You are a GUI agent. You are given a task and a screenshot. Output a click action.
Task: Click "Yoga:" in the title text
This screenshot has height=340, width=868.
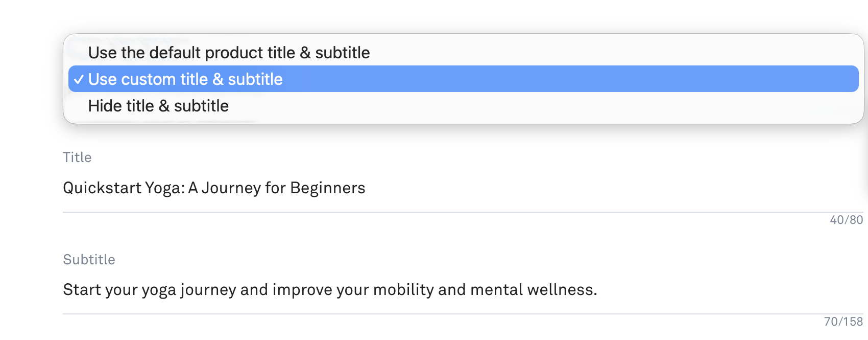[165, 188]
